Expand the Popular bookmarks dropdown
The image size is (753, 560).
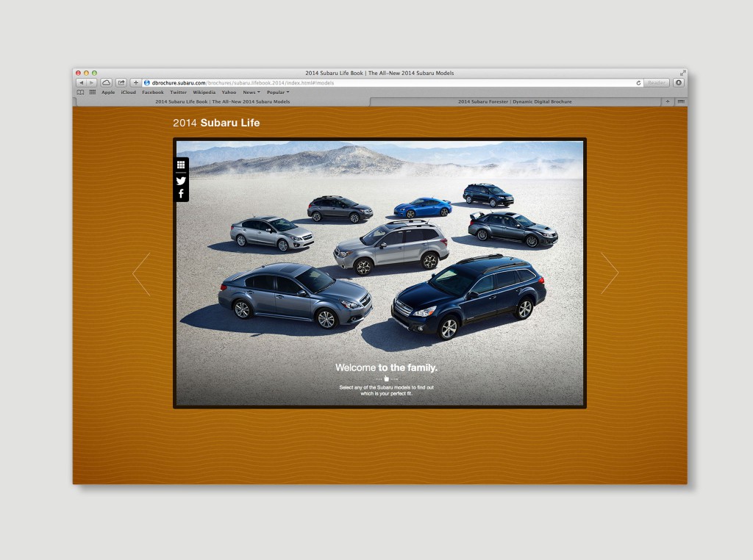(x=278, y=92)
